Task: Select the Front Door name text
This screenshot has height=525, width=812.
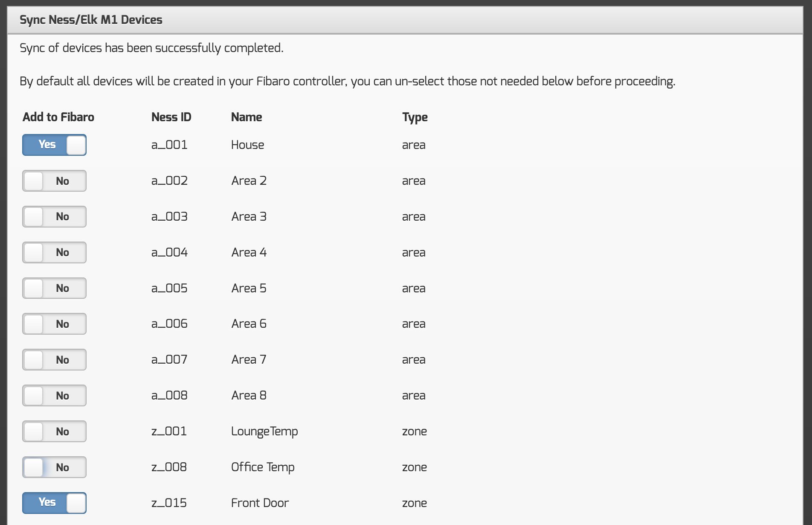Action: 260,503
